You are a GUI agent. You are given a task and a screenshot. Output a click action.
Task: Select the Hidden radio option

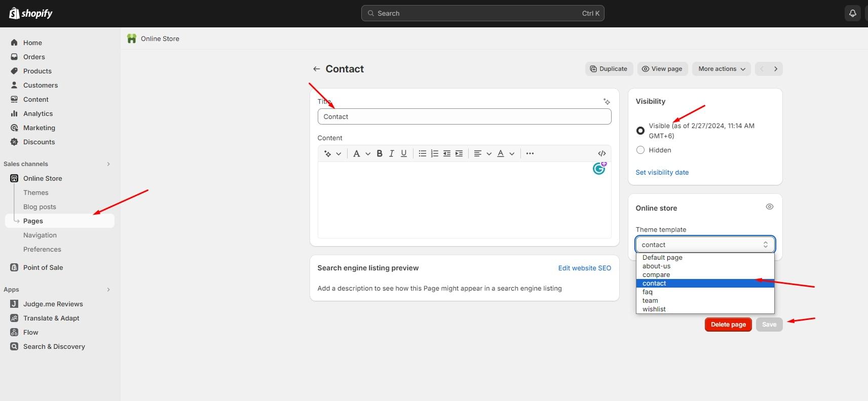[x=640, y=150]
